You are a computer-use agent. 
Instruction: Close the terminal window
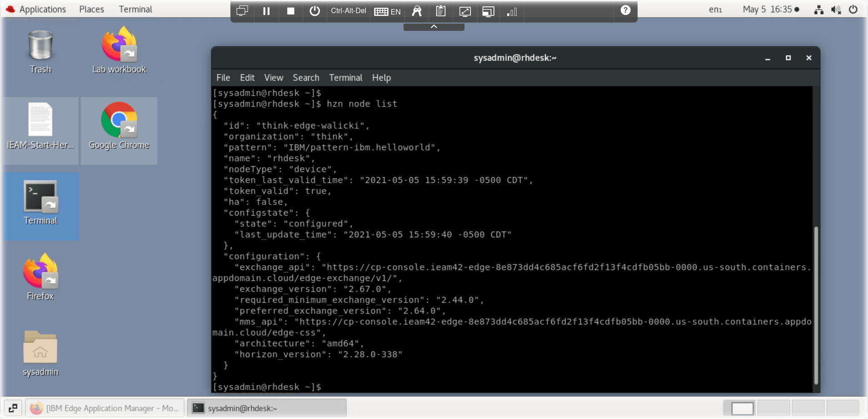[x=808, y=58]
